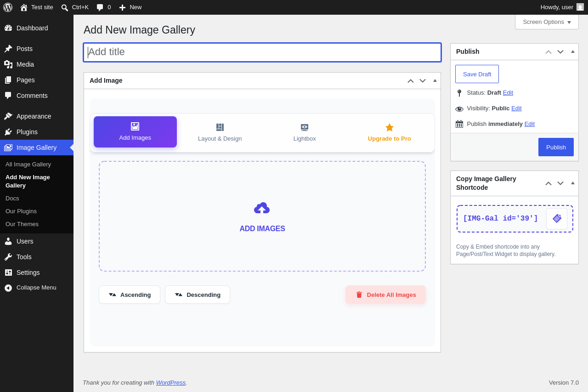
Task: Open the Docs submenu link
Action: tap(12, 199)
